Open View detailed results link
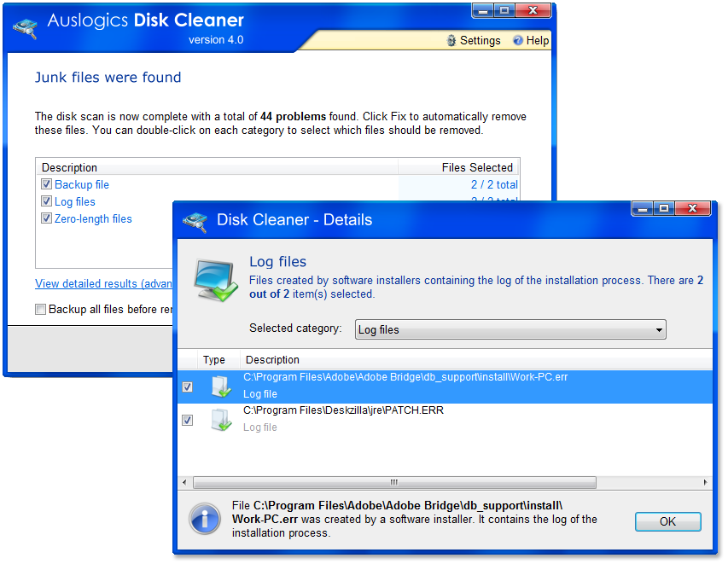This screenshot has width=728, height=564. [x=103, y=283]
